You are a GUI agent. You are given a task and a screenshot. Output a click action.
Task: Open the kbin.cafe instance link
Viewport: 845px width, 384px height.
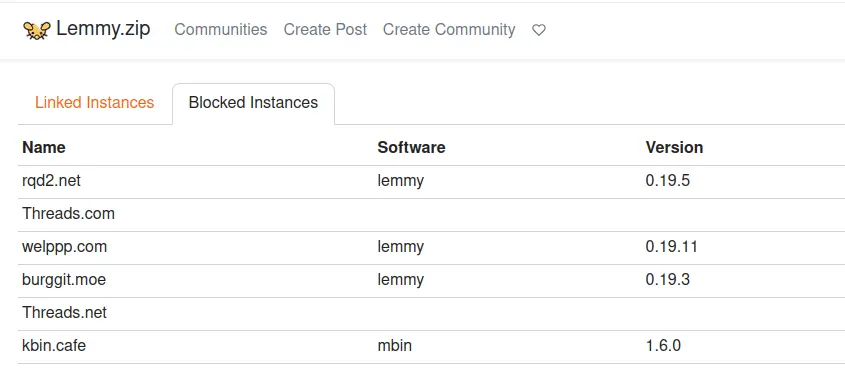coord(54,345)
